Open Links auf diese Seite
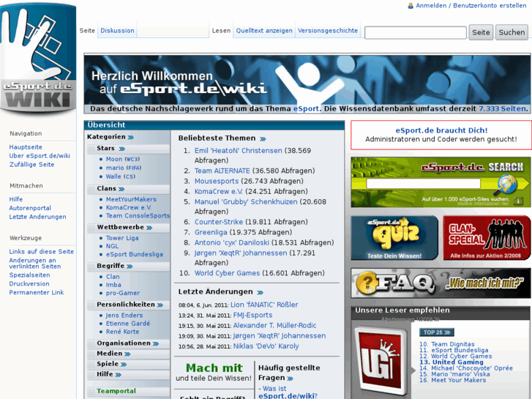 [42, 252]
